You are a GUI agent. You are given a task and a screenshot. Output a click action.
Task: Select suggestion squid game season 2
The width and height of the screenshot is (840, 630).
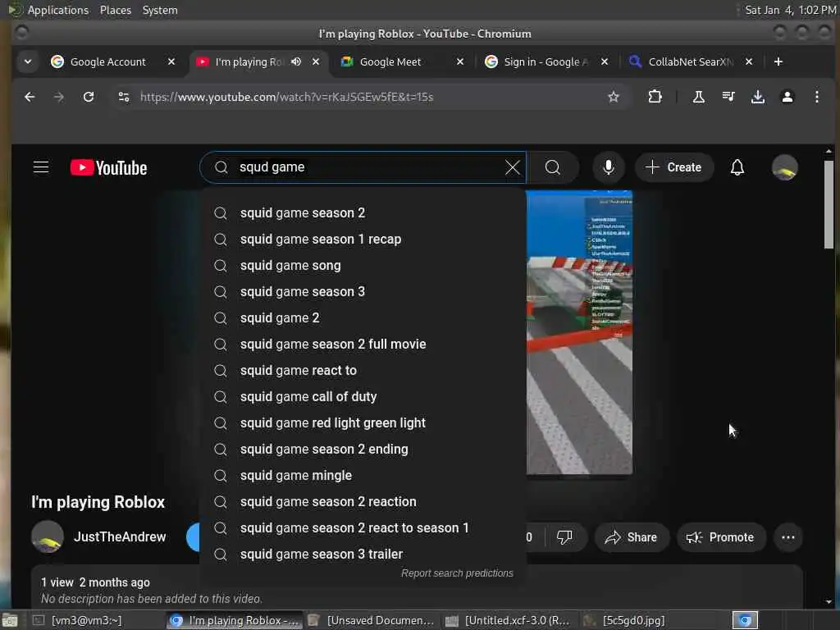coord(363,212)
